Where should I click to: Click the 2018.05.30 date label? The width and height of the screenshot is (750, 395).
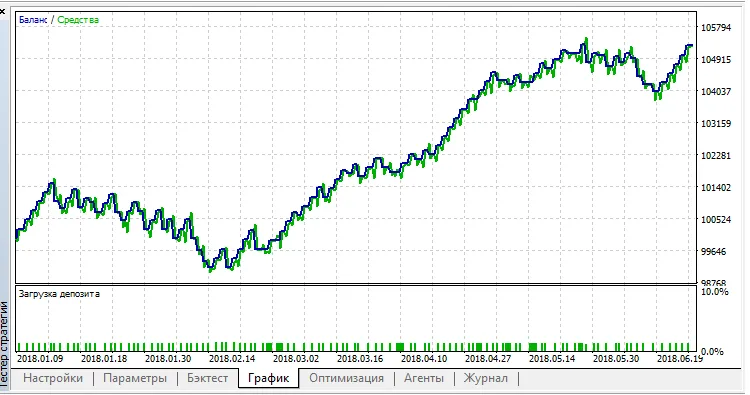coord(616,358)
